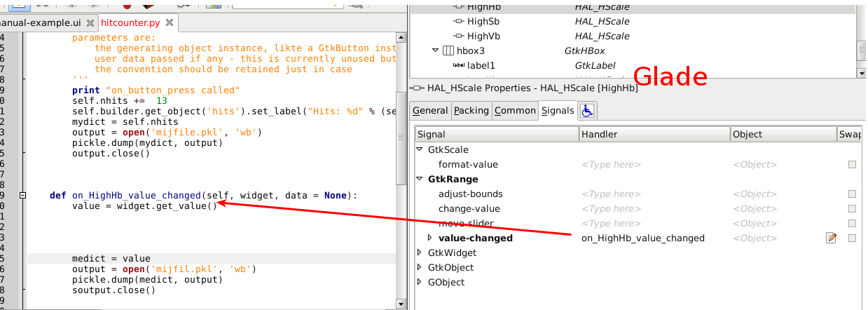The width and height of the screenshot is (868, 310).
Task: Click Object cell for format-value signal
Action: pos(783,164)
